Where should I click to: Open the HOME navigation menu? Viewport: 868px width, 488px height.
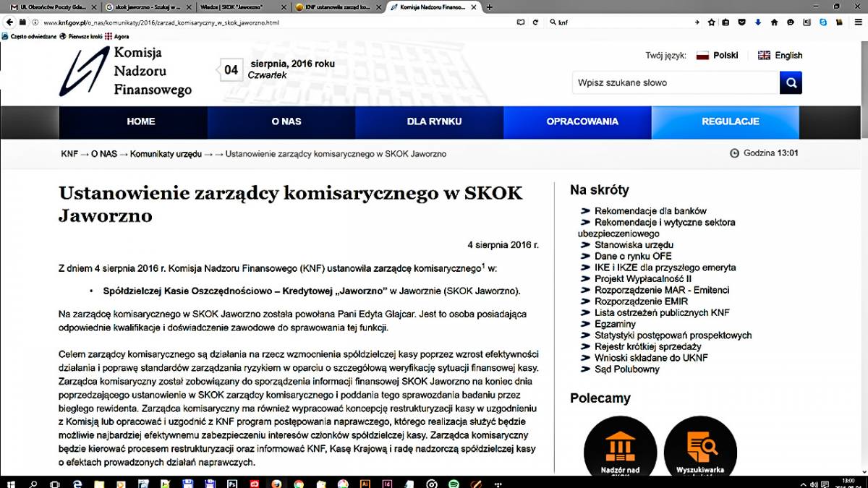(133, 121)
